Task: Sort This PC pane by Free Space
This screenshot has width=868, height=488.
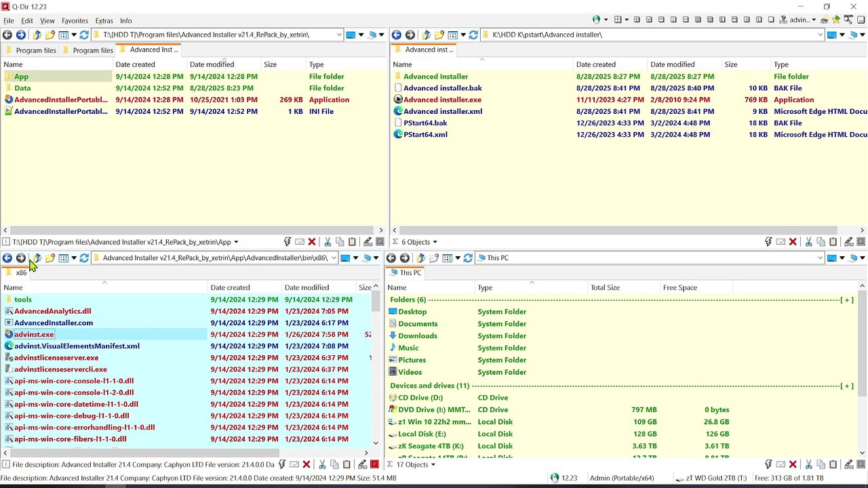Action: [696, 287]
